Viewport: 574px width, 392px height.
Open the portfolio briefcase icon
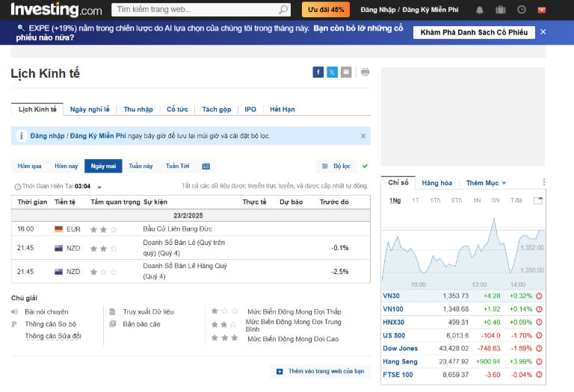pyautogui.click(x=500, y=10)
